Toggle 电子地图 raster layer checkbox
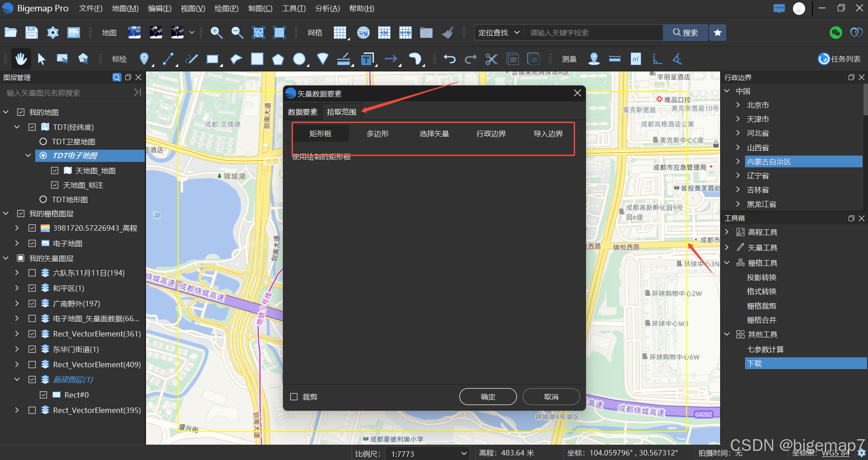Viewport: 868px width, 460px height. pos(32,243)
